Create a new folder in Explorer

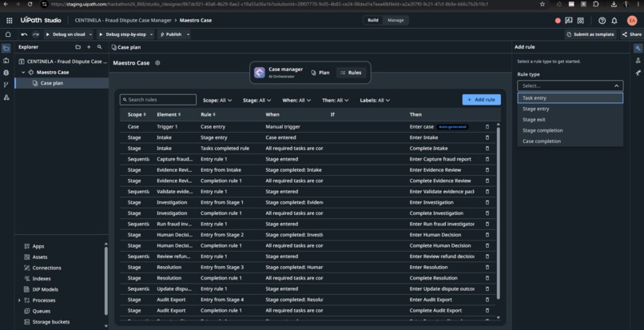point(78,47)
